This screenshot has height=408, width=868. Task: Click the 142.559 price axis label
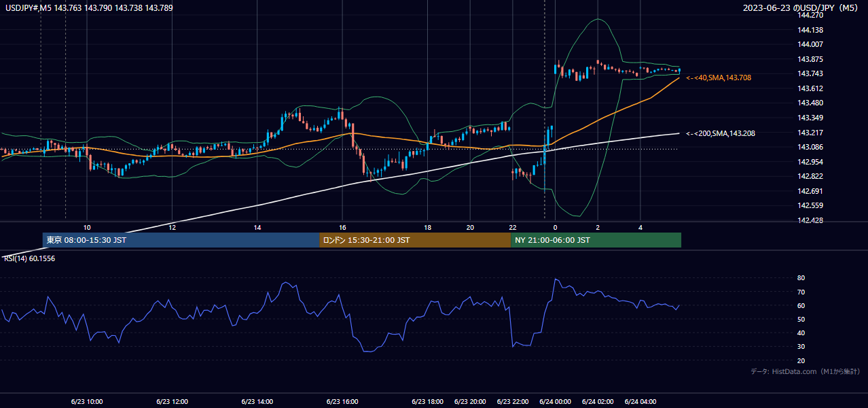pos(810,205)
